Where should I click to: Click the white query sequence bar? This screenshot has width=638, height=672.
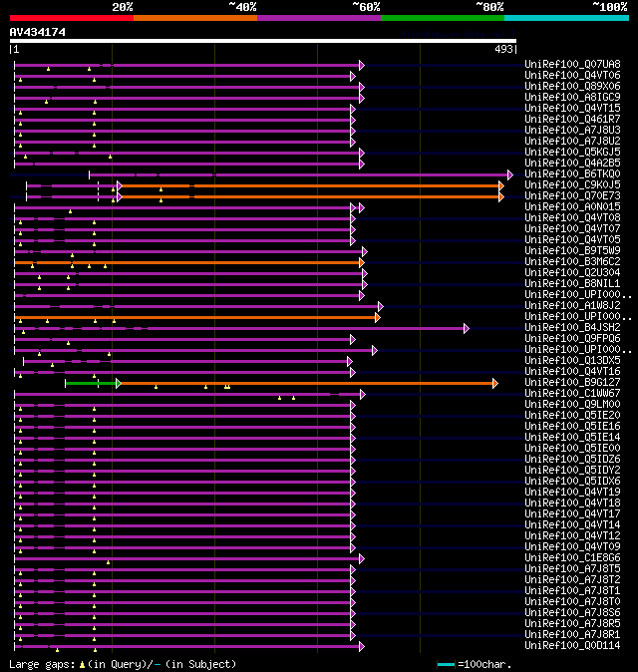pyautogui.click(x=263, y=41)
